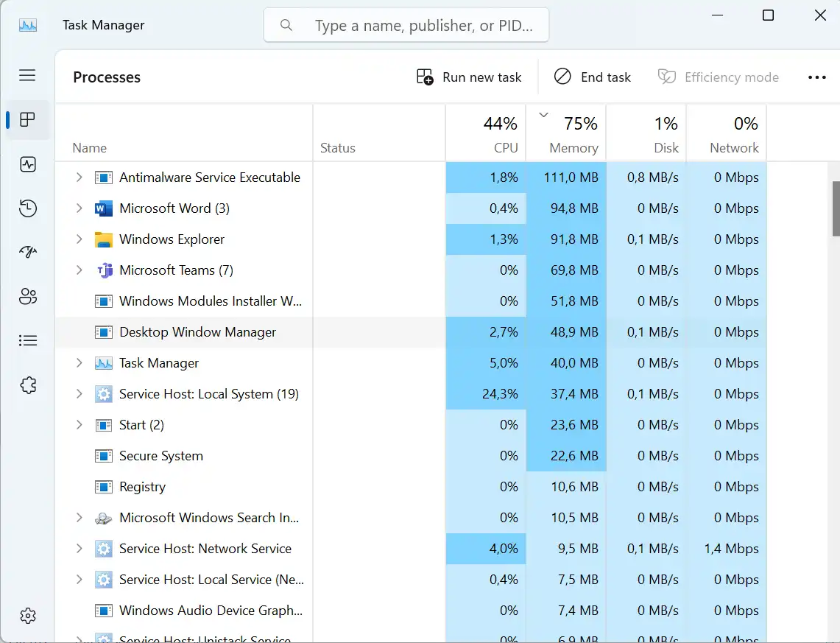This screenshot has width=840, height=643.
Task: Sort processes by Status column
Action: pos(379,133)
